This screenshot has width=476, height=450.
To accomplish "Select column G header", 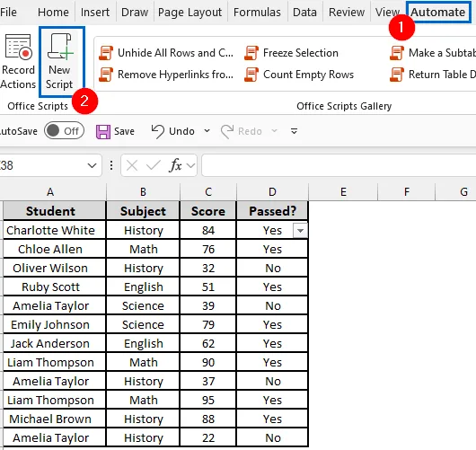I will [x=456, y=192].
